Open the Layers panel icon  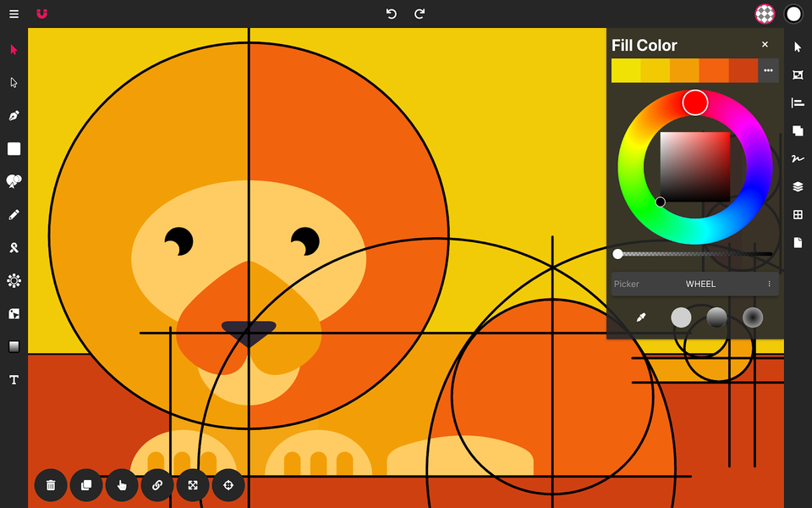tap(797, 187)
